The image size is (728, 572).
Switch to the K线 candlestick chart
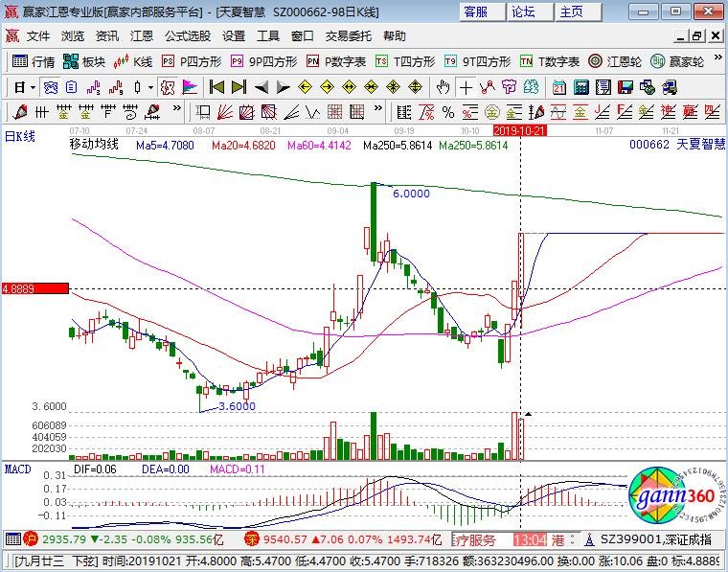coord(133,61)
